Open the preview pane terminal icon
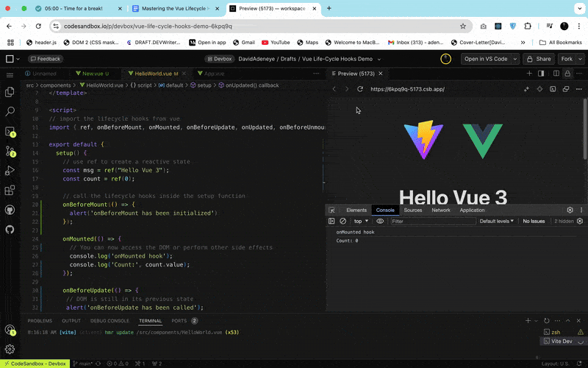This screenshot has height=368, width=588. coord(553,89)
